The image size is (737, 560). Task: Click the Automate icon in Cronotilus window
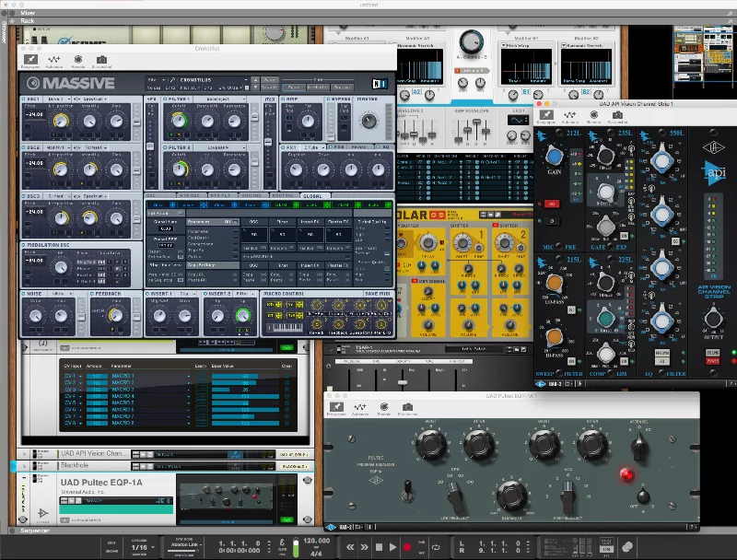[x=54, y=60]
